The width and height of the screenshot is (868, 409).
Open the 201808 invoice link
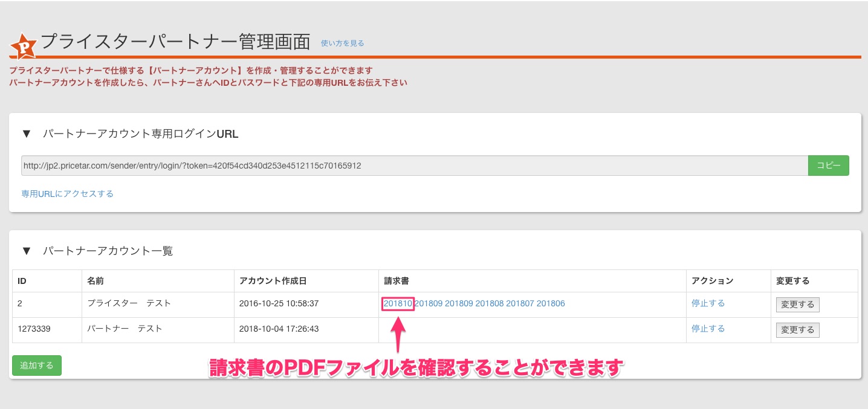pyautogui.click(x=489, y=303)
